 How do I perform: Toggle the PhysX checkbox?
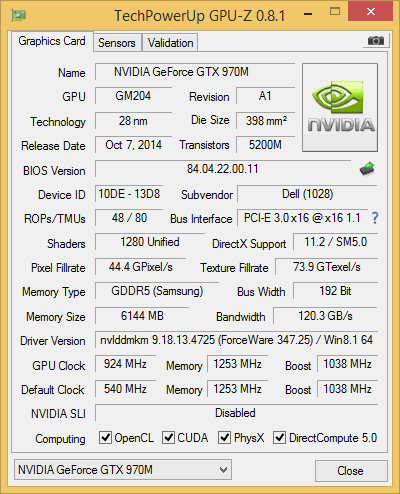coord(224,438)
